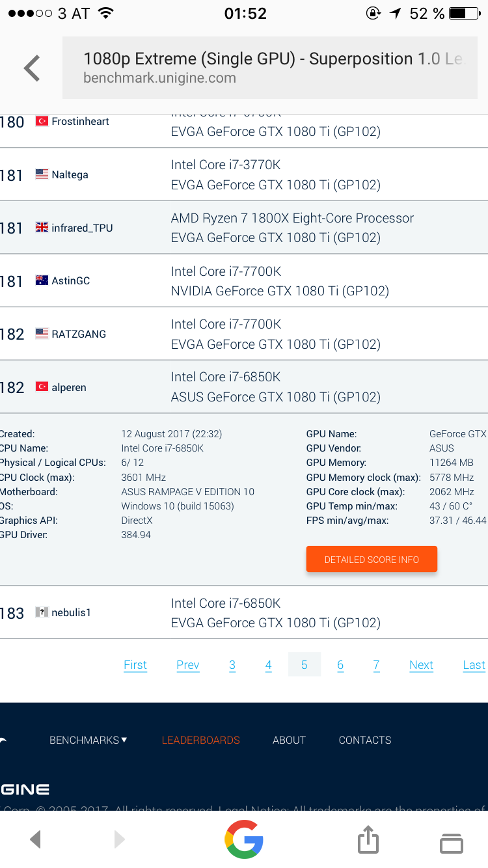Expand infrared_TPU result row
The height and width of the screenshot is (868, 488).
tap(244, 228)
